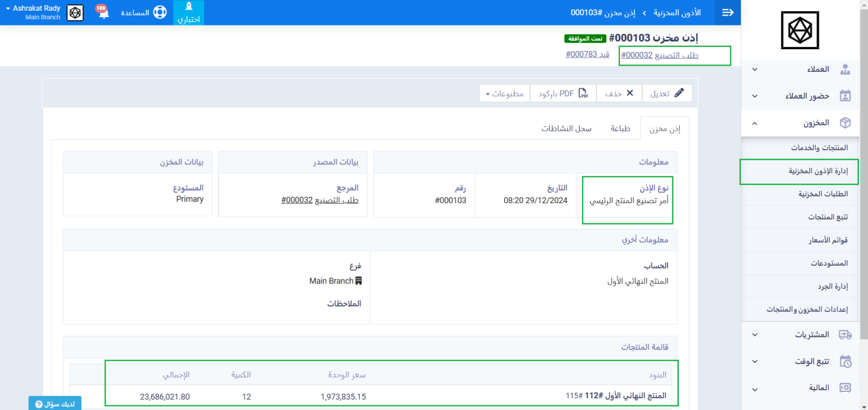Click the purchases truck icon
This screenshot has width=868, height=410.
click(845, 335)
